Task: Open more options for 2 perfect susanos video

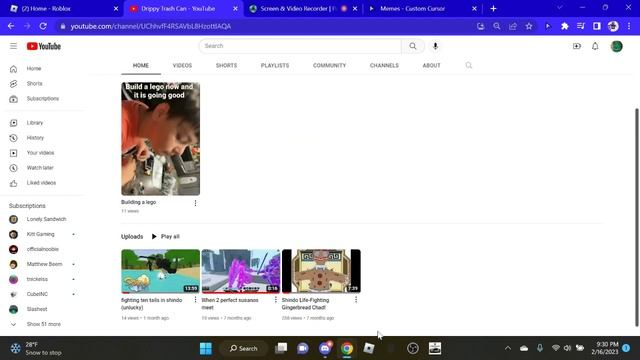Action: click(276, 300)
